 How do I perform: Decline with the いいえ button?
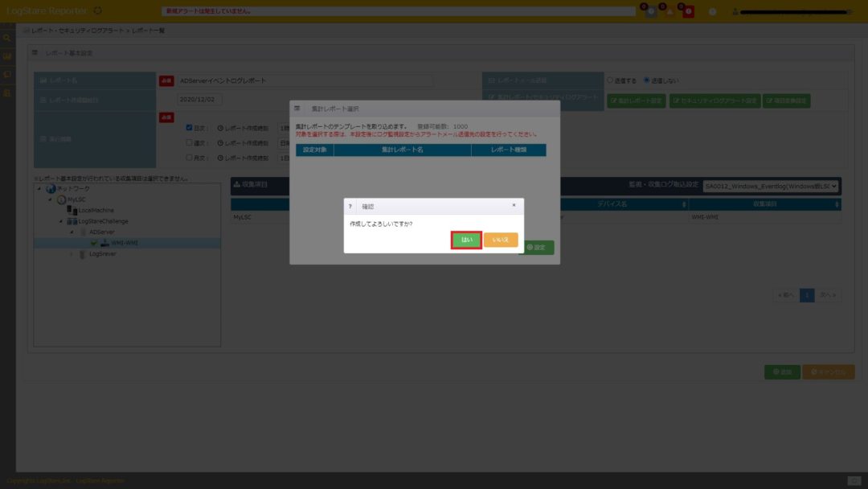point(501,240)
